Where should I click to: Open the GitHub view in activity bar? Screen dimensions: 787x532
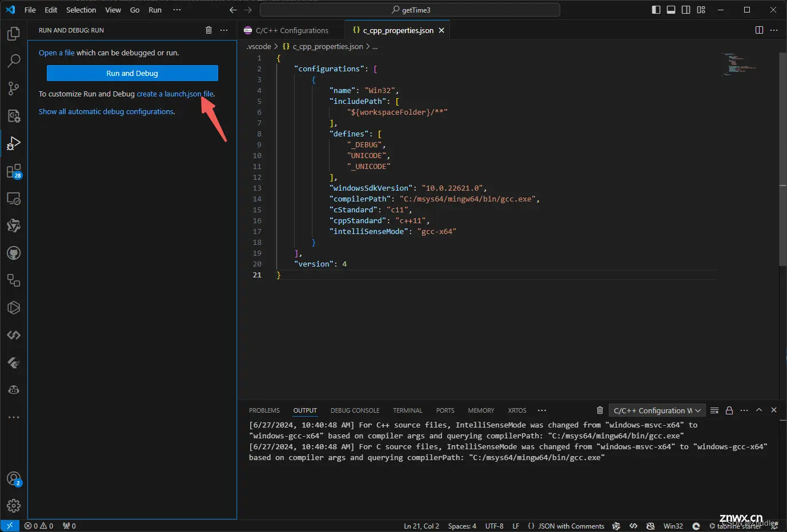[x=14, y=253]
